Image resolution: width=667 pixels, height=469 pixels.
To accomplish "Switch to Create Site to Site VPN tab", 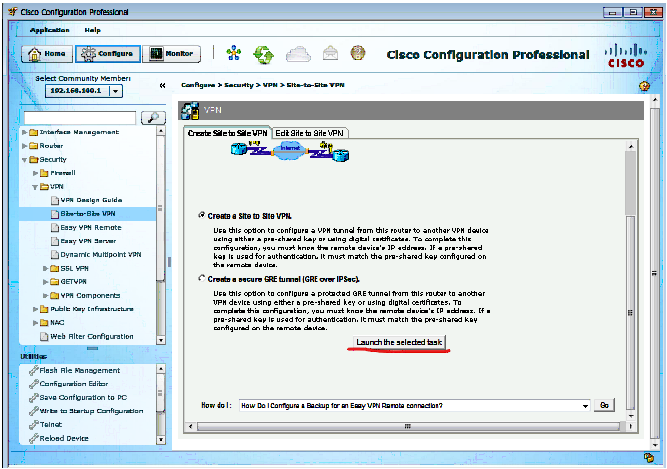I will tap(228, 133).
